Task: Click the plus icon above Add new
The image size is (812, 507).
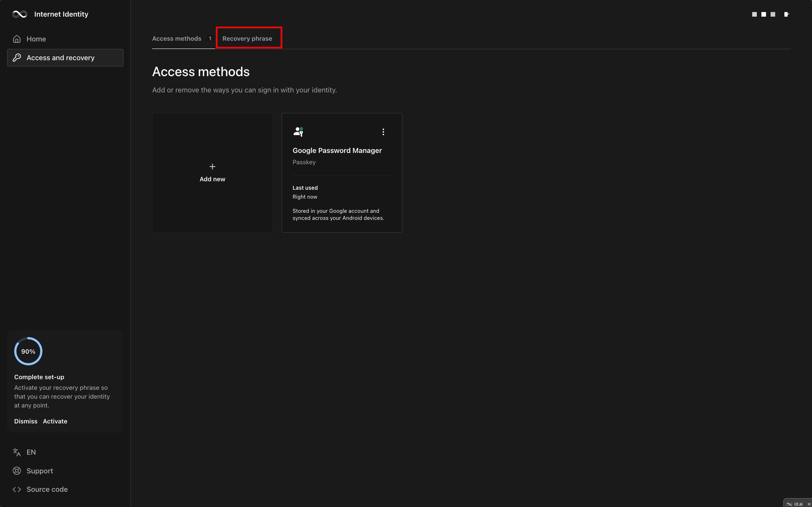Action: 212,166
